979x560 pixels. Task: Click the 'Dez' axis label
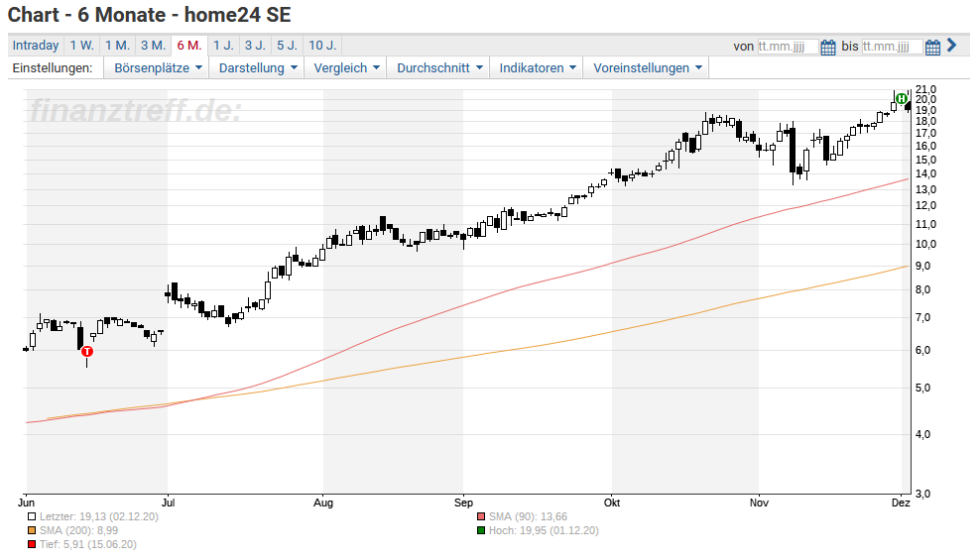(x=901, y=503)
